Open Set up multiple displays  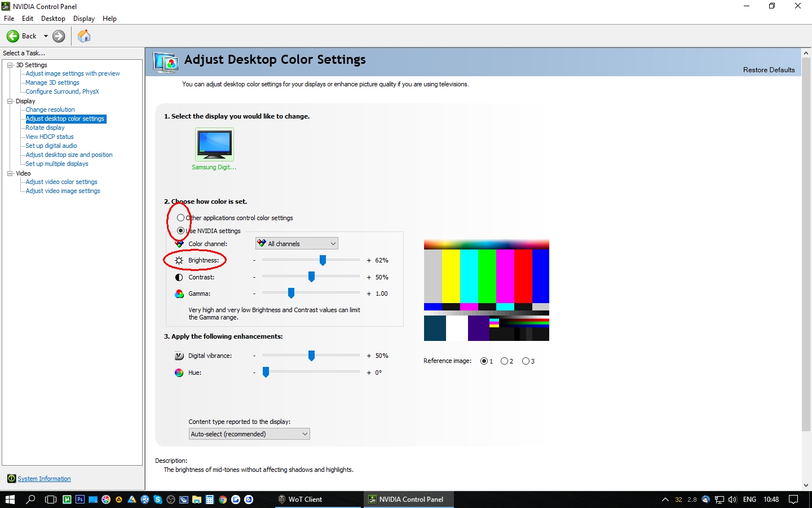click(57, 164)
